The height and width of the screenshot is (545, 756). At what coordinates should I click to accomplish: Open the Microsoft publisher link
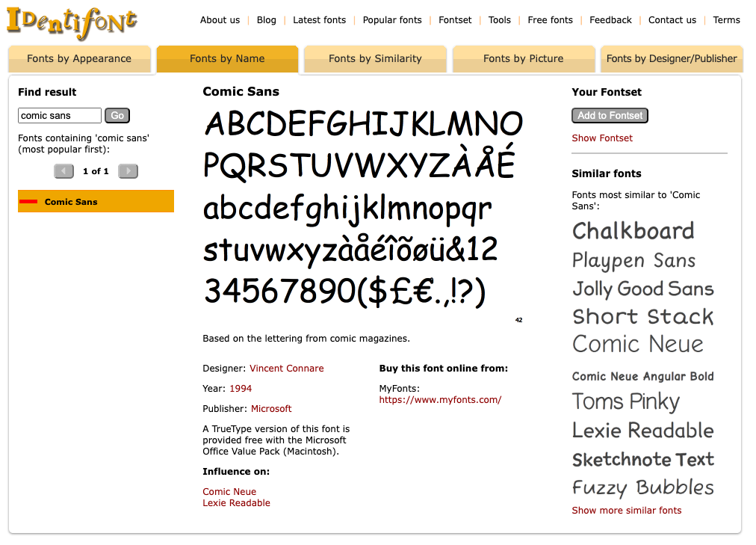271,409
